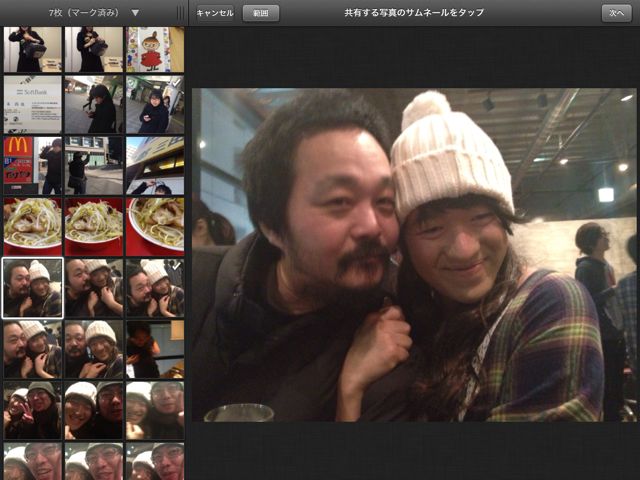Select blurry selfie thumbnail beneath the dark photo
This screenshot has width=640, height=480.
pyautogui.click(x=155, y=410)
